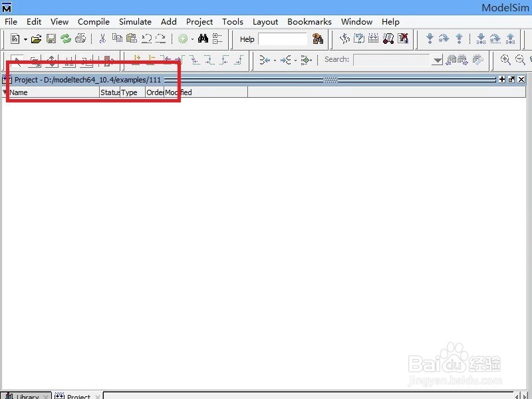Click the Open folder icon
This screenshot has width=532, height=399.
pos(37,39)
